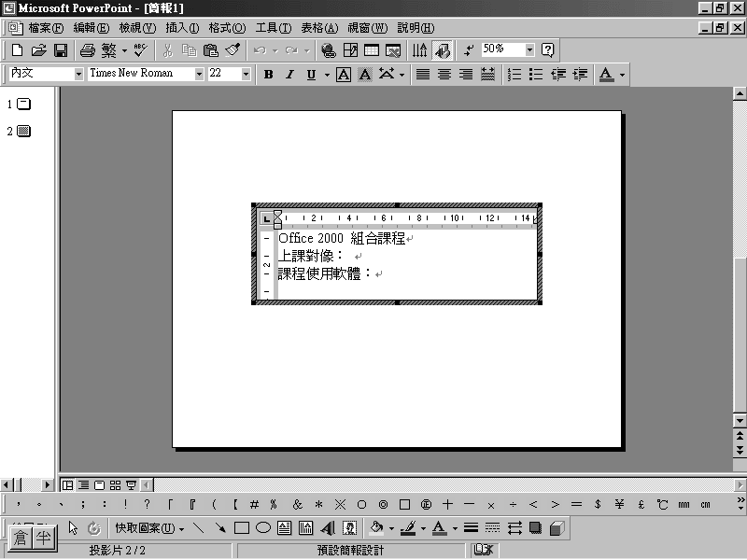747x560 pixels.
Task: Select slide 2 in the outline pane
Action: click(23, 131)
